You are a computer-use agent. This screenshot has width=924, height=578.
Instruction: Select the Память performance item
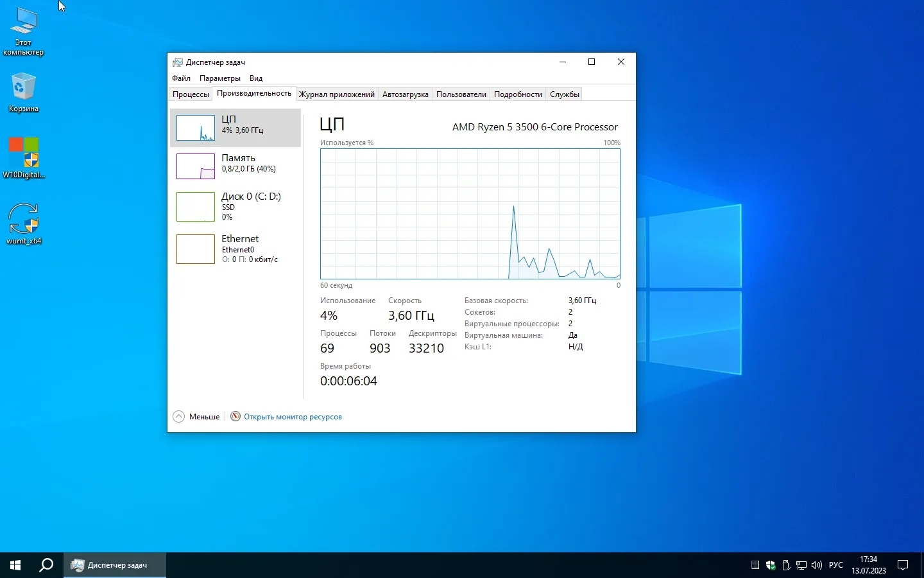coord(235,166)
